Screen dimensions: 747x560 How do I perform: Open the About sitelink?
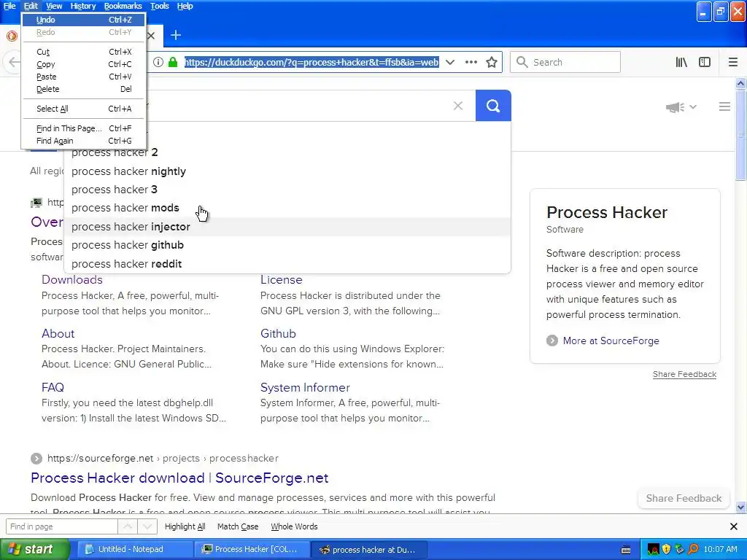pyautogui.click(x=58, y=333)
